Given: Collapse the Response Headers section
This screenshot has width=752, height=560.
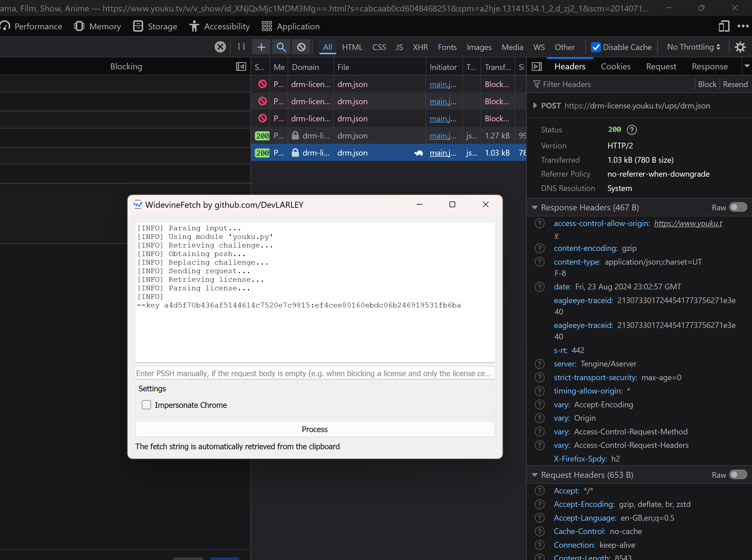Looking at the screenshot, I should 535,207.
